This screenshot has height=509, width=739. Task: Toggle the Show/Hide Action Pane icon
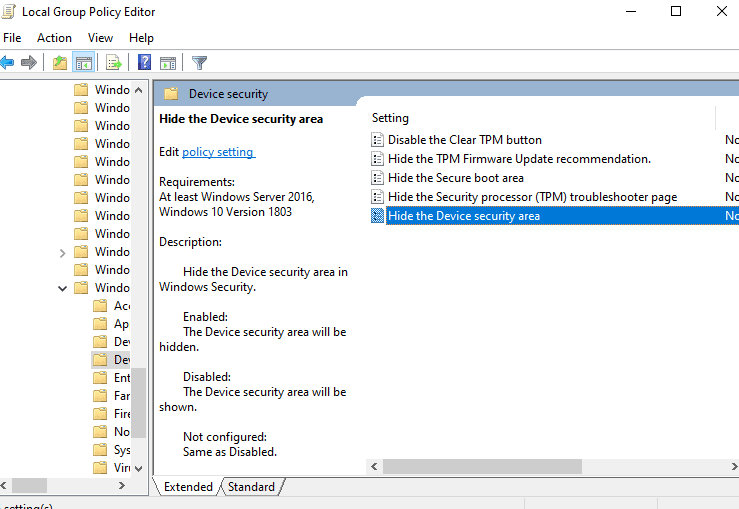[x=168, y=63]
